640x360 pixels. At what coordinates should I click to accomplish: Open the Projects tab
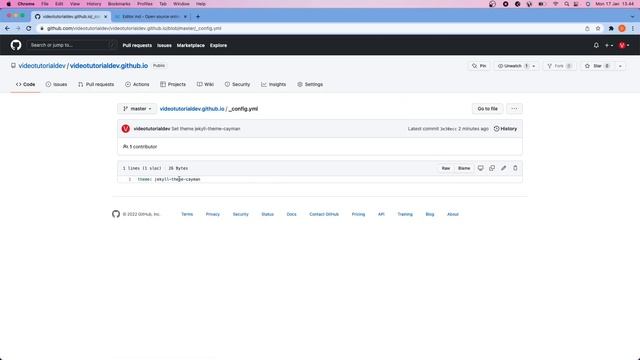(x=173, y=84)
